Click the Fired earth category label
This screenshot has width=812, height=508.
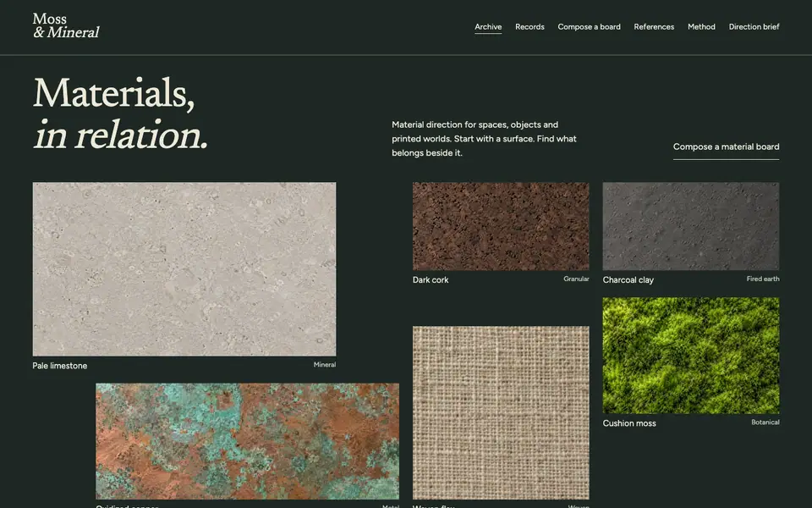point(763,279)
